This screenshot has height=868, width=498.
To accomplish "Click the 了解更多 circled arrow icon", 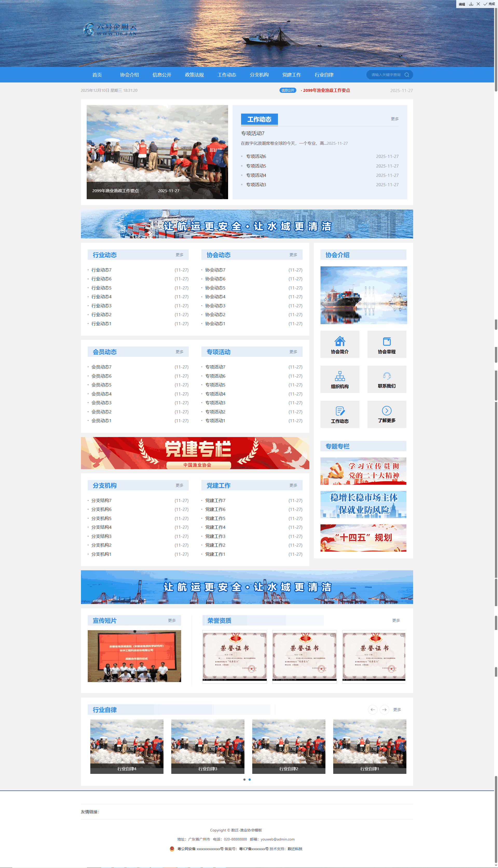I will pyautogui.click(x=386, y=411).
